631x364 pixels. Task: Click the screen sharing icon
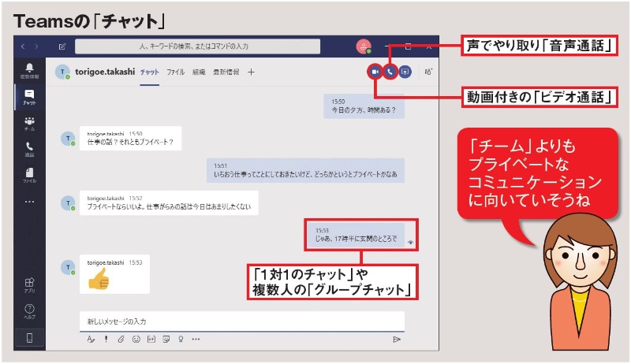405,72
